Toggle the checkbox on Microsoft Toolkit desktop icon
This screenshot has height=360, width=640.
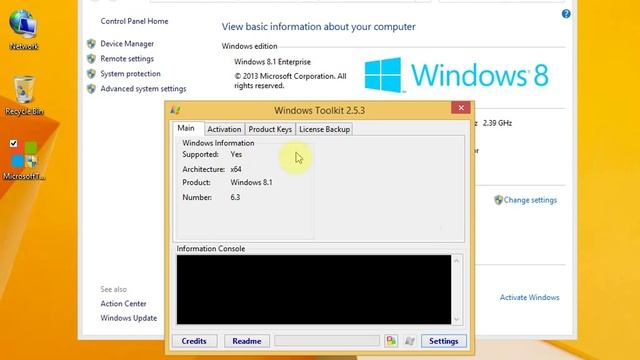tap(13, 143)
